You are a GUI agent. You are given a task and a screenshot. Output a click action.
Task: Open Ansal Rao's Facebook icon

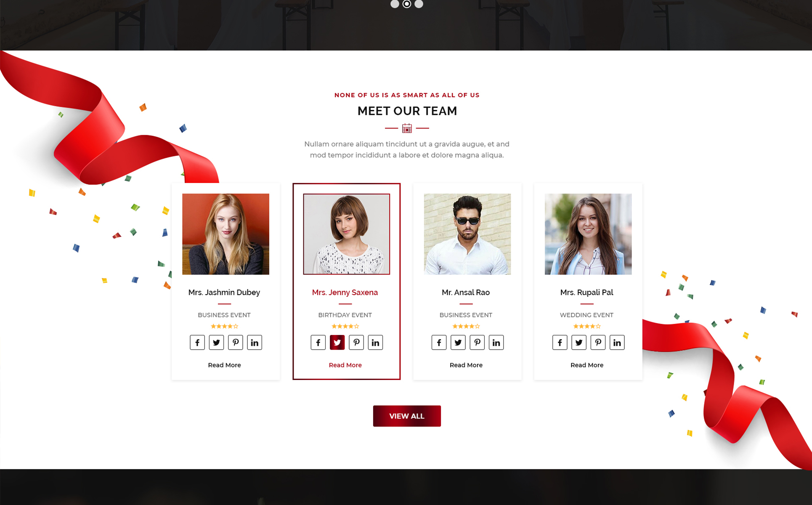(x=439, y=343)
